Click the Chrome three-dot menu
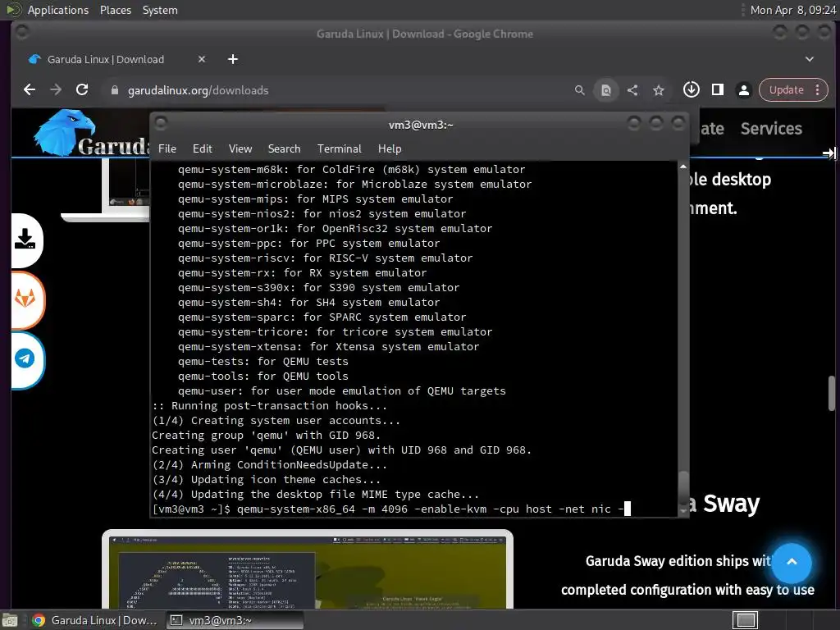This screenshot has height=630, width=840. click(x=818, y=90)
